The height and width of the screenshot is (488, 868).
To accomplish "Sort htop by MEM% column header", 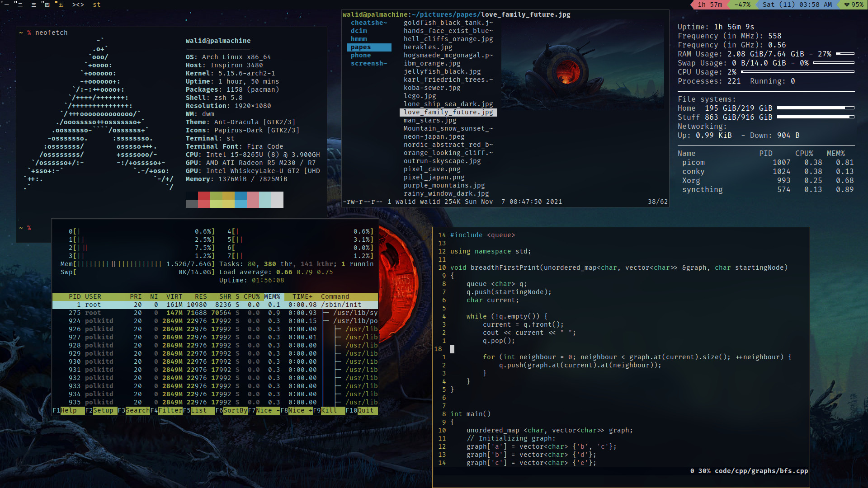I will click(272, 296).
